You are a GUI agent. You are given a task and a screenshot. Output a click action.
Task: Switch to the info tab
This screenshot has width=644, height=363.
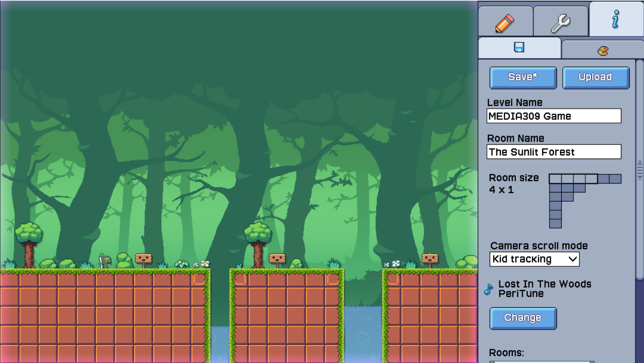point(616,19)
